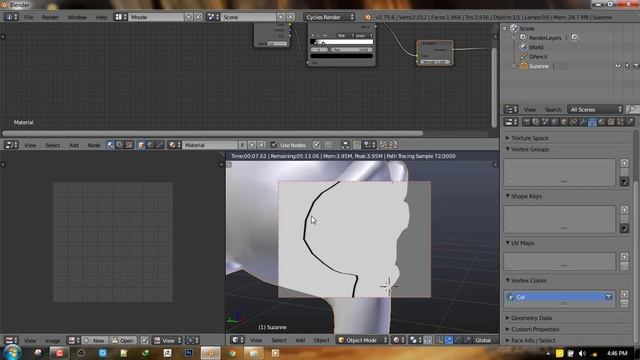Click the Global orientation selector
Screen dimensions: 640x360
coord(484,340)
